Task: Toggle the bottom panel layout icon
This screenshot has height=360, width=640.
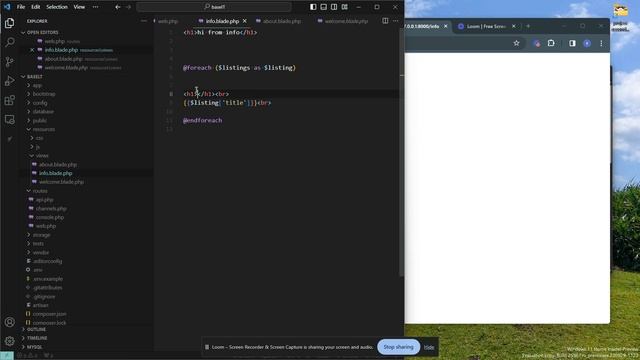Action: tap(324, 7)
